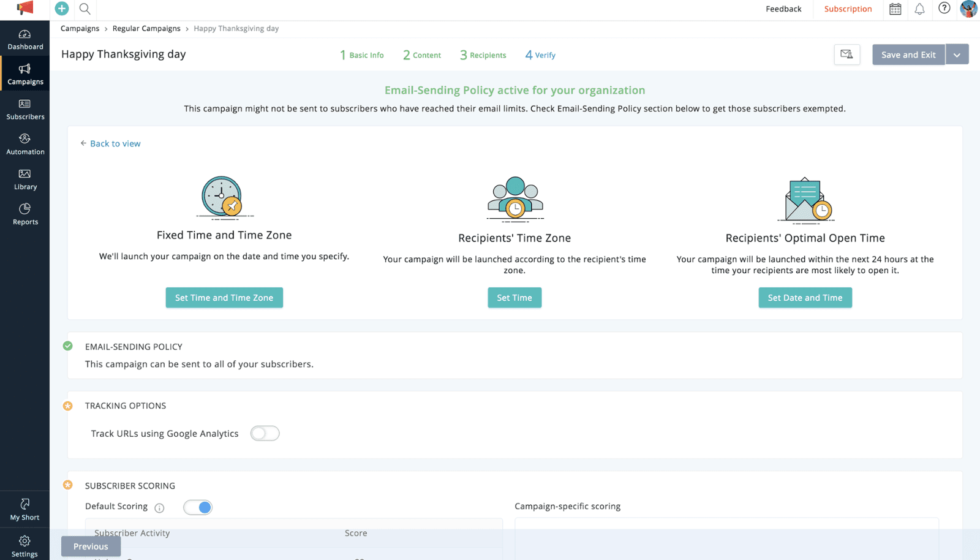Click Regular Campaigns breadcrumb link

coord(146,29)
